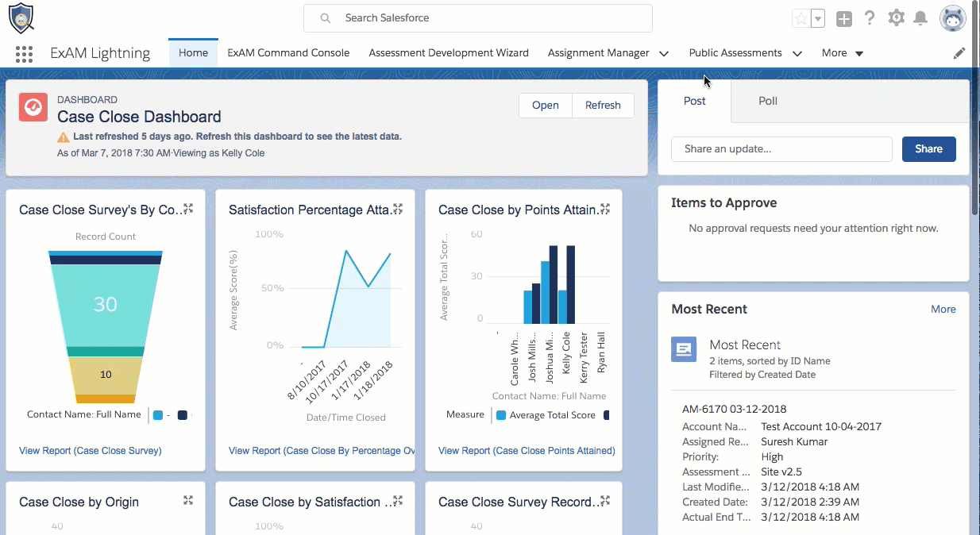Switch to the Poll tab
The image size is (980, 535).
click(768, 101)
